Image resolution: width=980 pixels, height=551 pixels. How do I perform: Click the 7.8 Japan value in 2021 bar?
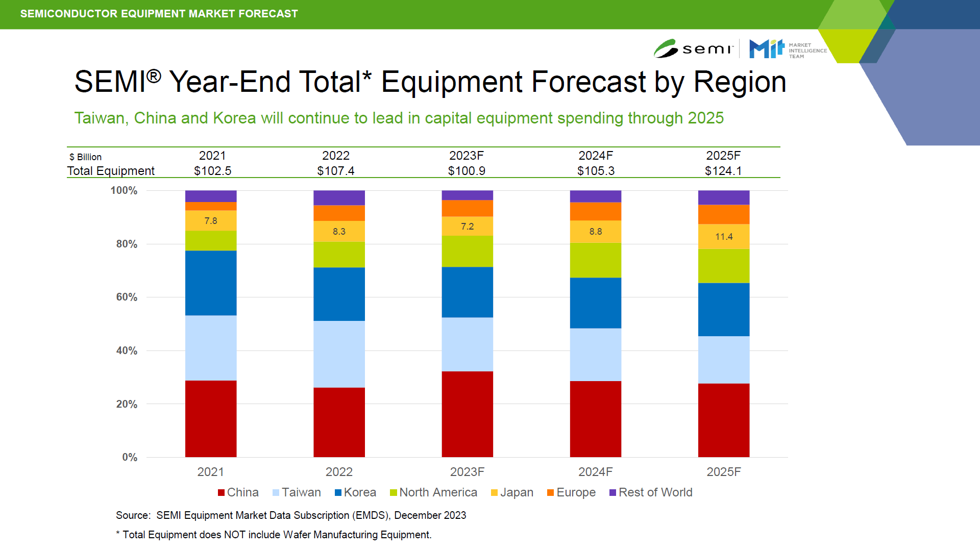click(x=211, y=221)
